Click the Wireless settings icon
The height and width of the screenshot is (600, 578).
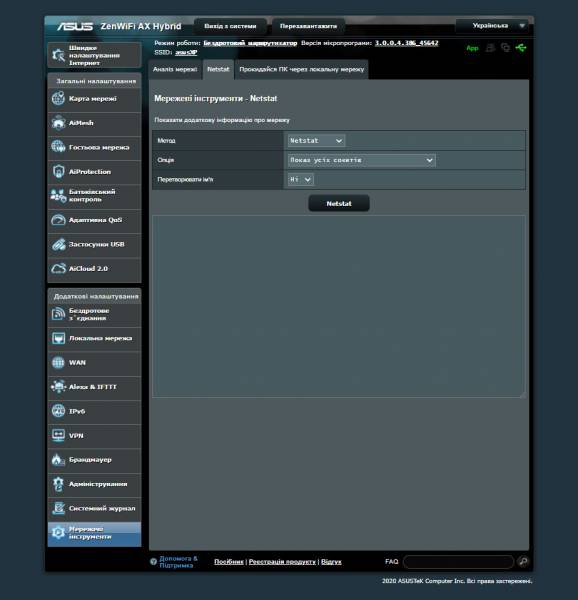58,314
